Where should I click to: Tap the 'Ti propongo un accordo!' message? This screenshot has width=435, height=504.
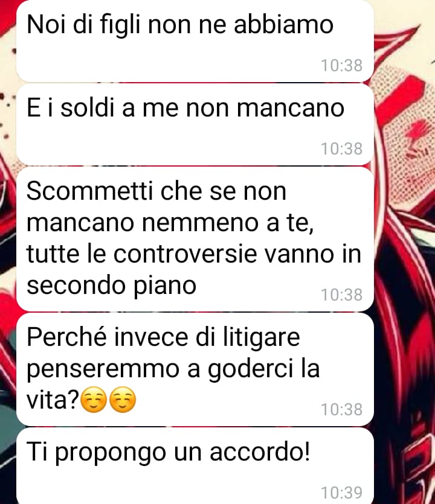tap(195, 466)
